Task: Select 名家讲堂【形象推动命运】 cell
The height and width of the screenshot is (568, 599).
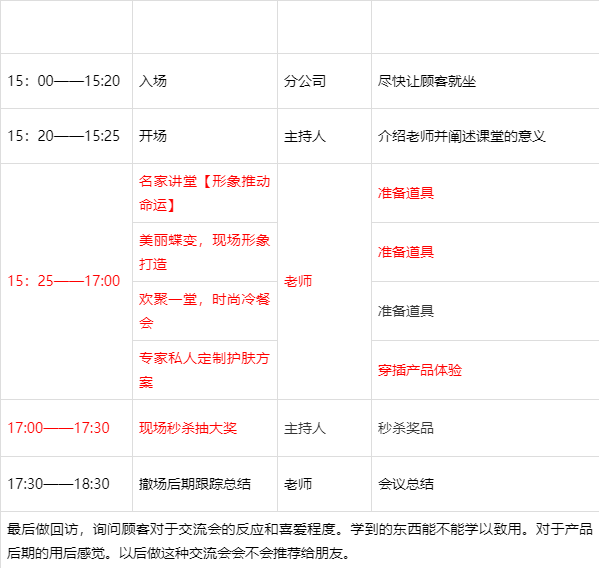Action: point(205,193)
